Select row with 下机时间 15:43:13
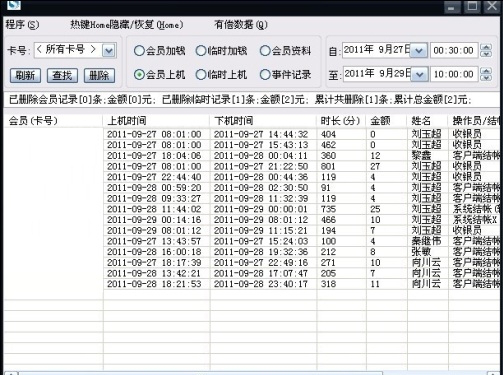 pyautogui.click(x=252, y=145)
